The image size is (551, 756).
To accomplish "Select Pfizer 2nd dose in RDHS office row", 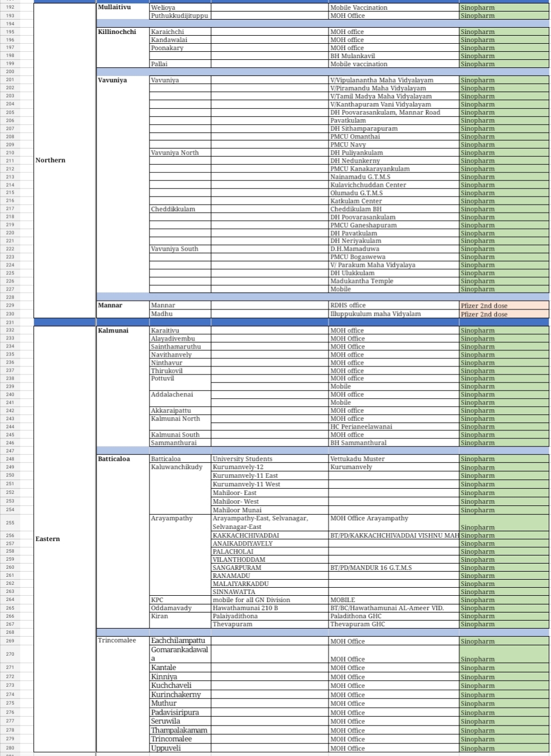I will point(504,305).
